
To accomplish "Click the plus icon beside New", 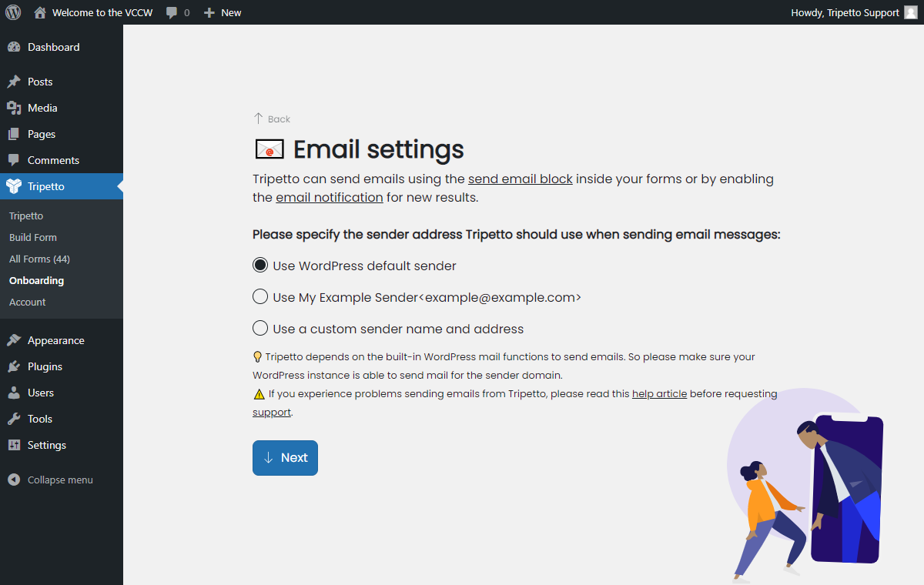I will tap(209, 12).
